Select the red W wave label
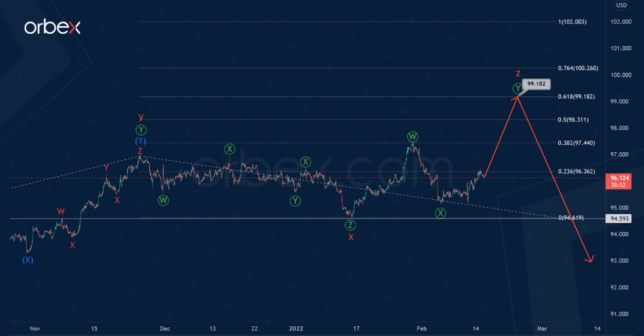Viewport: 644px width, 336px height. (x=62, y=211)
